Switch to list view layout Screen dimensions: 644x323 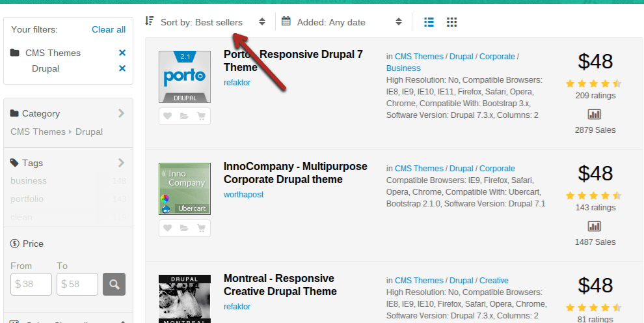[429, 22]
